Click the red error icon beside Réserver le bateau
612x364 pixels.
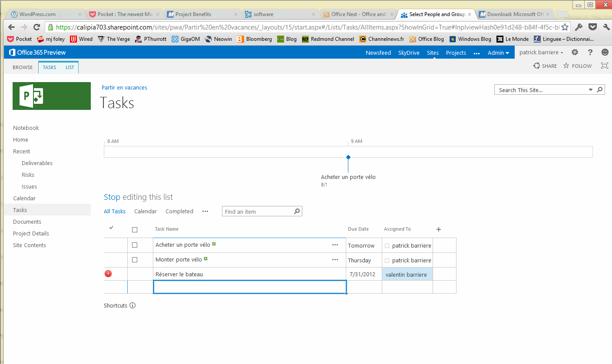(108, 274)
